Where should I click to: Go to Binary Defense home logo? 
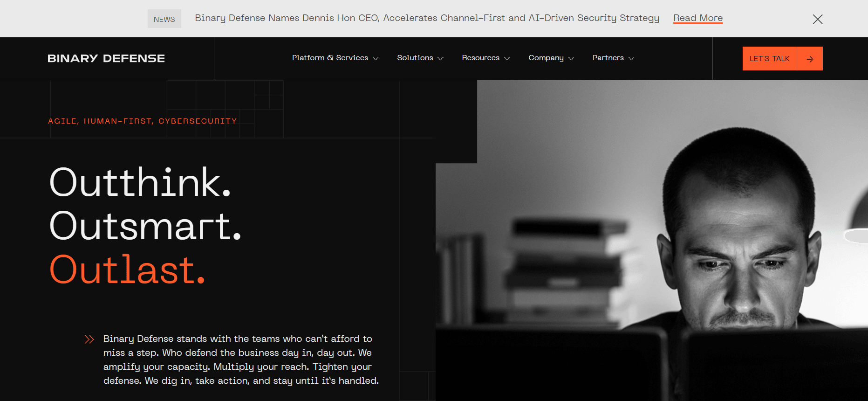coord(106,58)
